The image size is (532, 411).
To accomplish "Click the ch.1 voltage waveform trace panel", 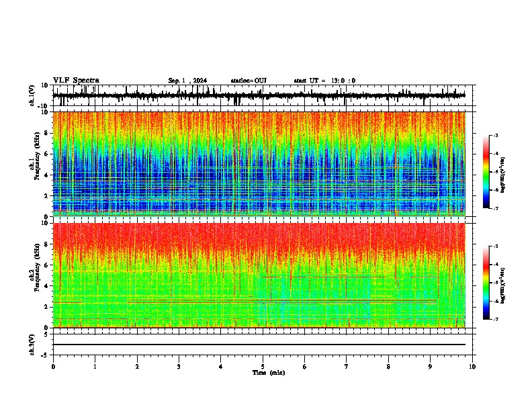I will [x=262, y=95].
